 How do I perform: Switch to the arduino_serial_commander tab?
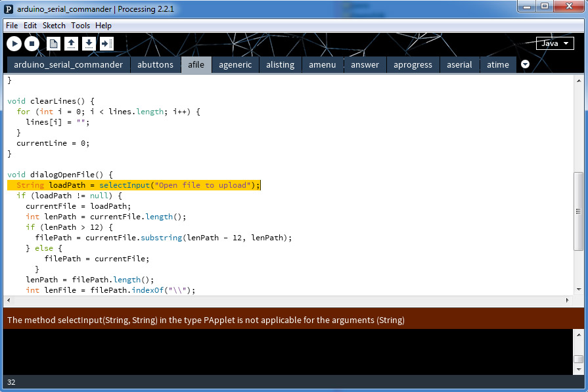coord(68,65)
